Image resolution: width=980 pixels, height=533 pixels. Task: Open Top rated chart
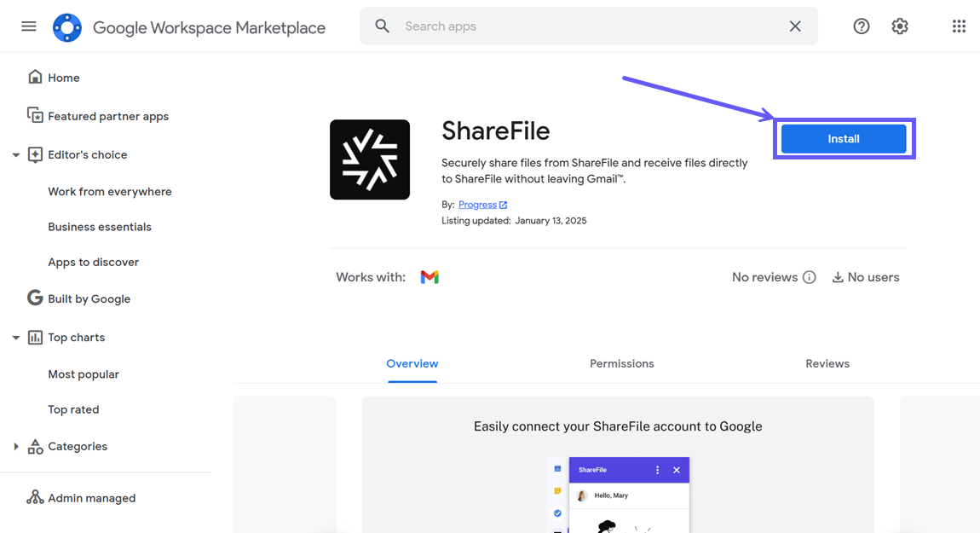pos(73,409)
